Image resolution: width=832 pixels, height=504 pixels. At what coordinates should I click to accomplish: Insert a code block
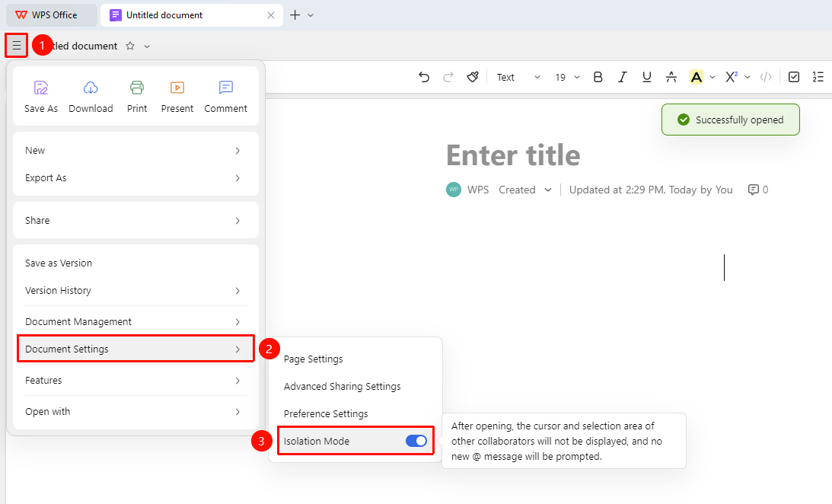point(766,78)
